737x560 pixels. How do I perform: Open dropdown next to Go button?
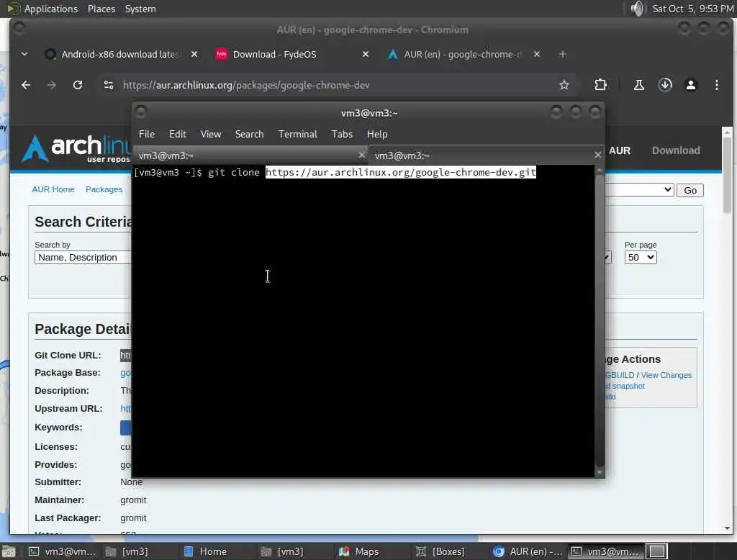click(x=639, y=189)
